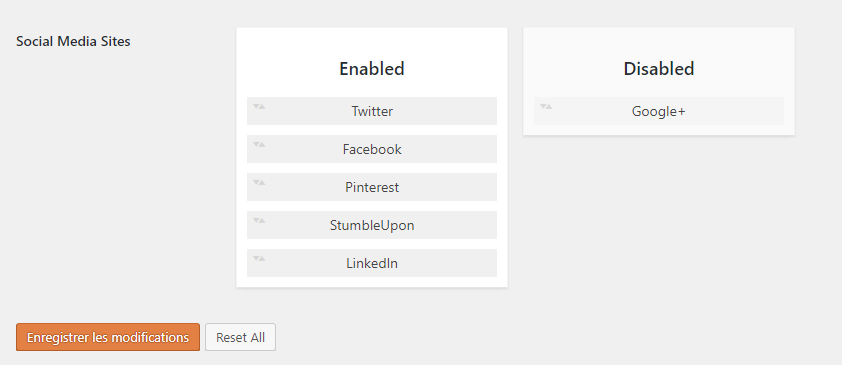Click the sort arrows icon beside StumbleUpon

point(259,221)
